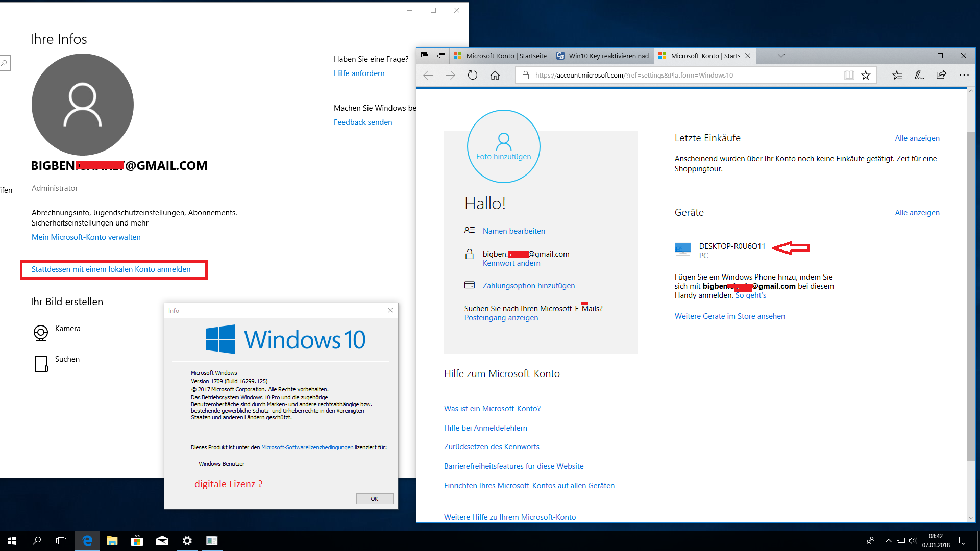Click the add notes pen icon

pyautogui.click(x=919, y=76)
